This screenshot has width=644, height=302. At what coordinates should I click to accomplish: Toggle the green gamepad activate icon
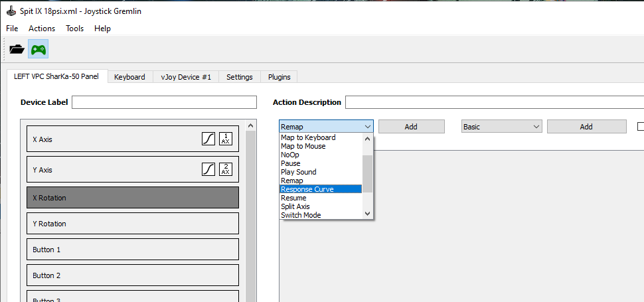coord(39,49)
